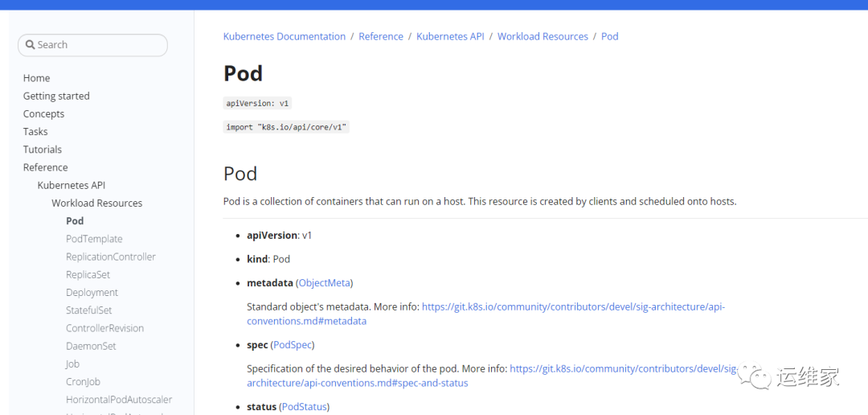Click the large bold Pod page title
The image size is (868, 415).
[x=243, y=73]
